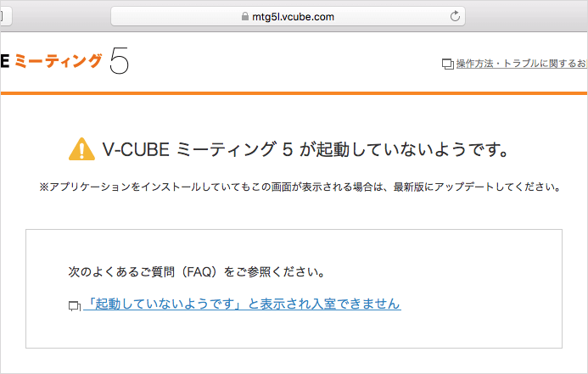Click the text 次のよくあるご質問（FAQ）をご参照ください。
Viewport: 588px width, 374px height.
[x=197, y=271]
